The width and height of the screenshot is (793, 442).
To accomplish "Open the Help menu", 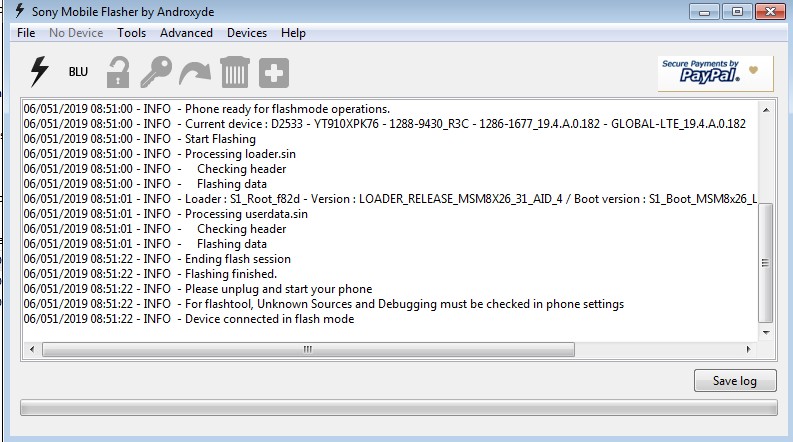I will pos(293,33).
